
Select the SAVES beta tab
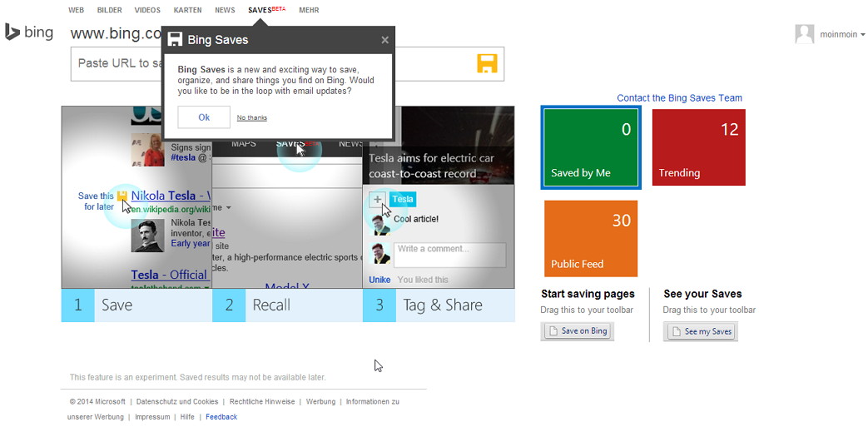tap(267, 10)
